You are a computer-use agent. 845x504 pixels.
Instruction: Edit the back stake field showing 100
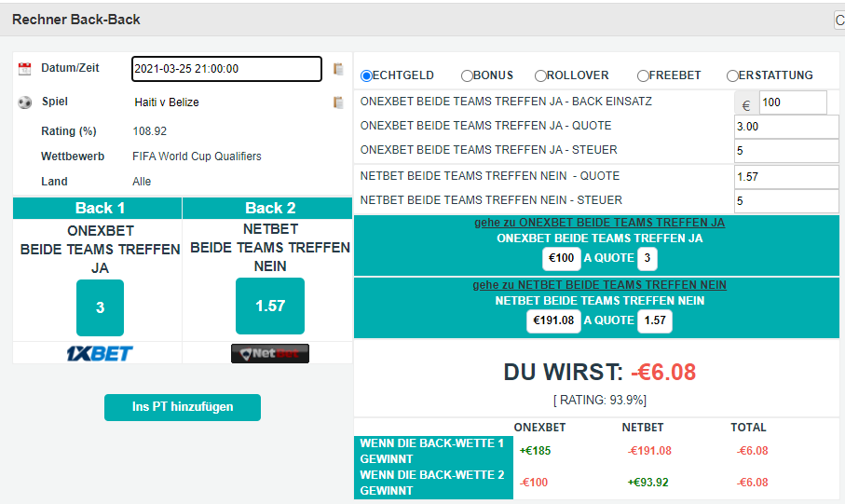793,102
